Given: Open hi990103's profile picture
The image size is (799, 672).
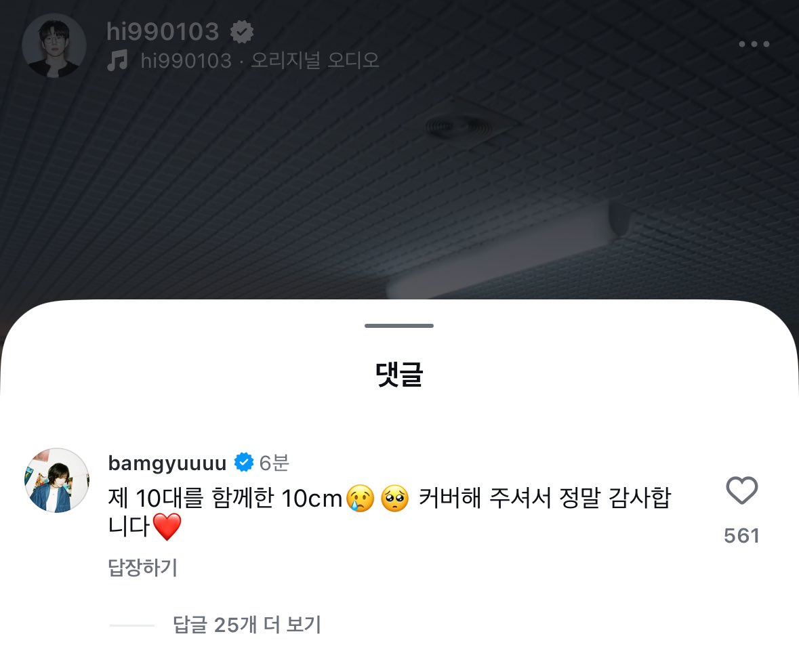Looking at the screenshot, I should (54, 45).
